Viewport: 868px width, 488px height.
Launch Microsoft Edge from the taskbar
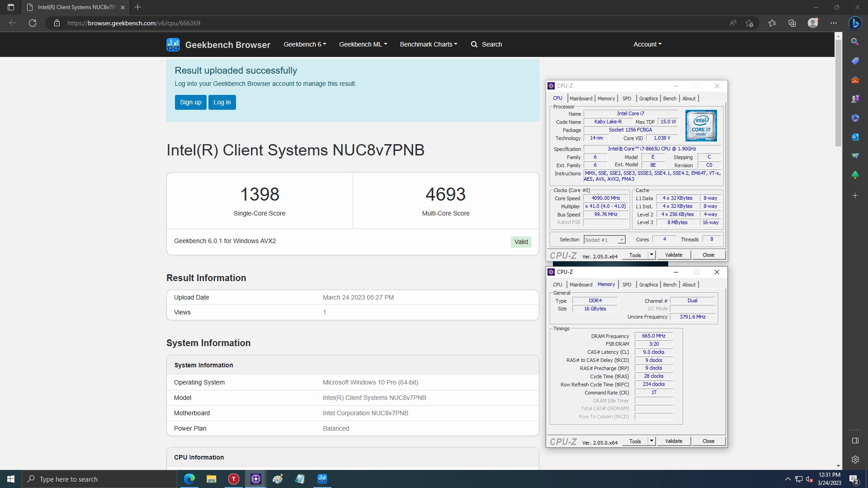coord(189,479)
